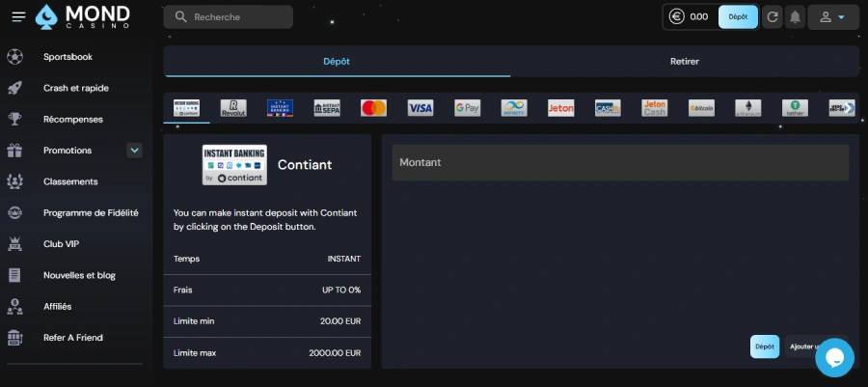Choose the Visa payment option
This screenshot has width=868, height=387.
click(420, 108)
